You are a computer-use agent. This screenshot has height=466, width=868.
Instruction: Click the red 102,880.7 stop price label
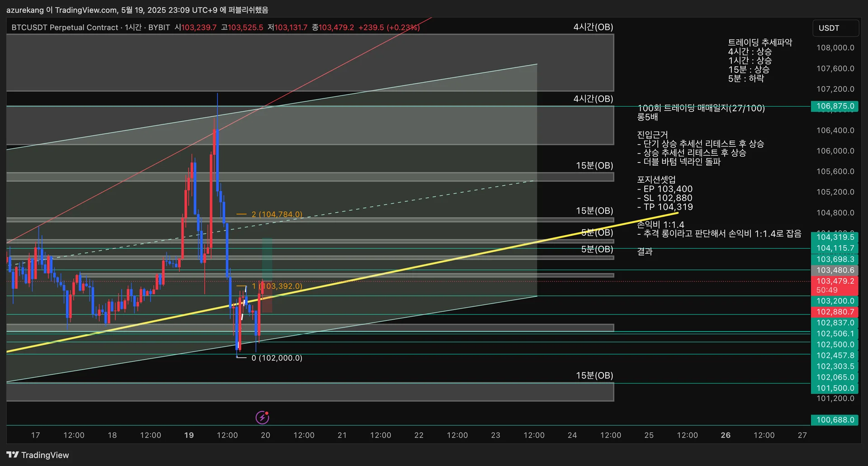835,312
